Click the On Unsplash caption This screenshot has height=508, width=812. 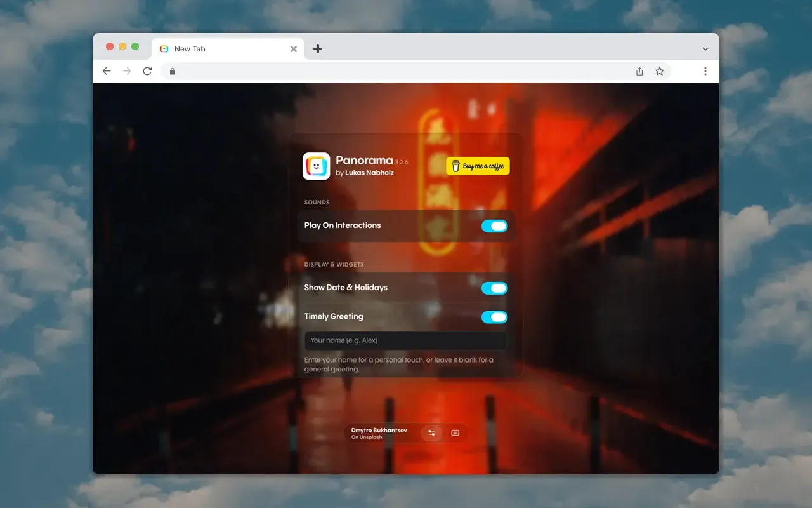tap(367, 438)
